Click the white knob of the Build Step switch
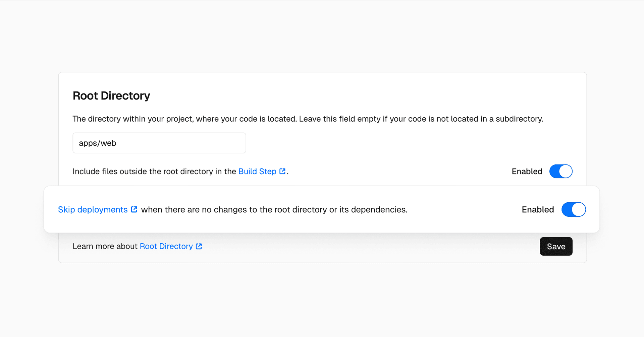Viewport: 644px width, 337px height. [566, 171]
